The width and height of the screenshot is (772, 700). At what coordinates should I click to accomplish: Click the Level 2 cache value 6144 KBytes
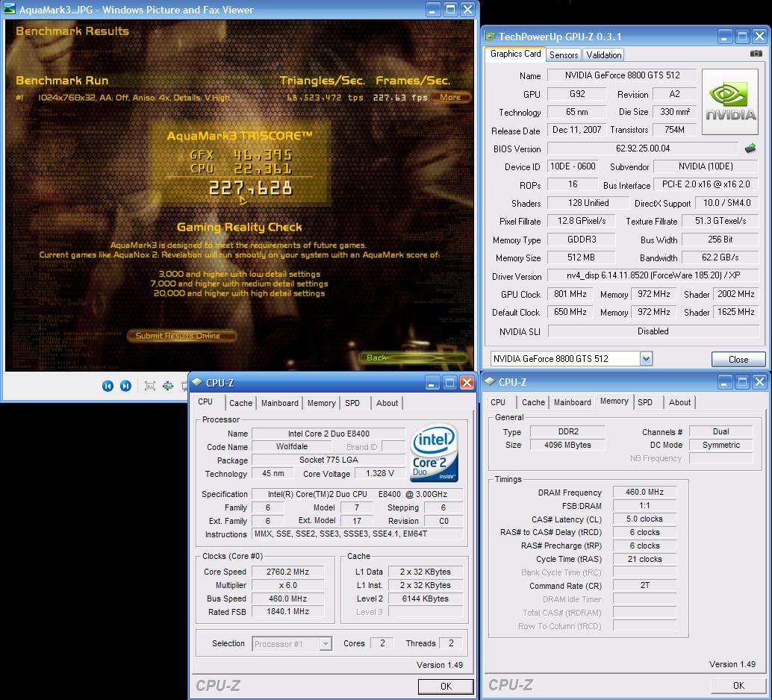click(x=426, y=599)
